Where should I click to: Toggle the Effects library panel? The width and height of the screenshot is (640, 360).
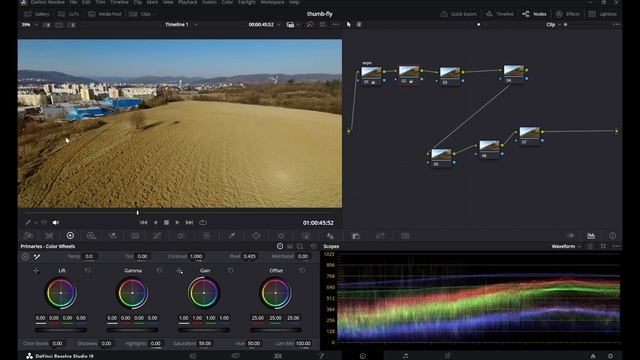point(568,14)
